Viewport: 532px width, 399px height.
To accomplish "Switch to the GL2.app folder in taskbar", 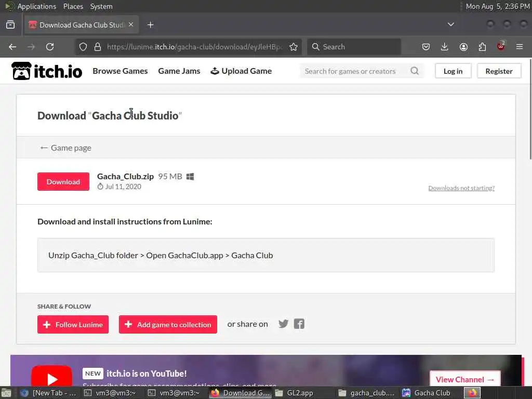I will (x=302, y=393).
